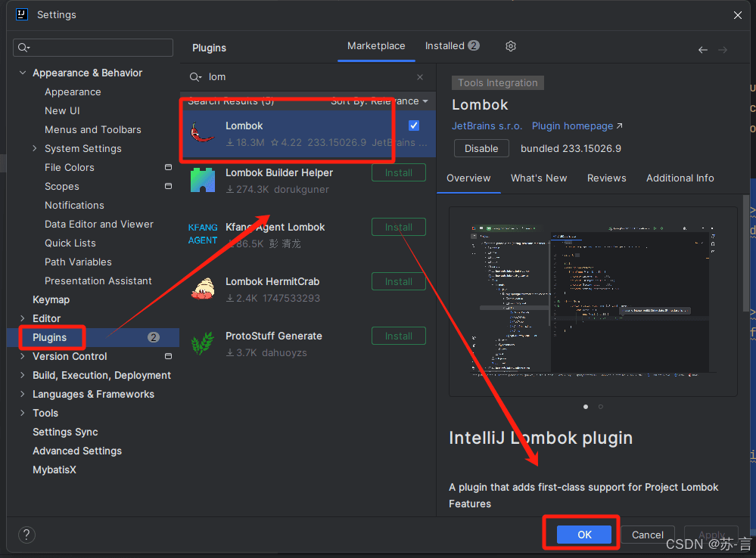This screenshot has width=756, height=558.
Task: Expand the Languages & Frameworks section
Action: [x=23, y=394]
